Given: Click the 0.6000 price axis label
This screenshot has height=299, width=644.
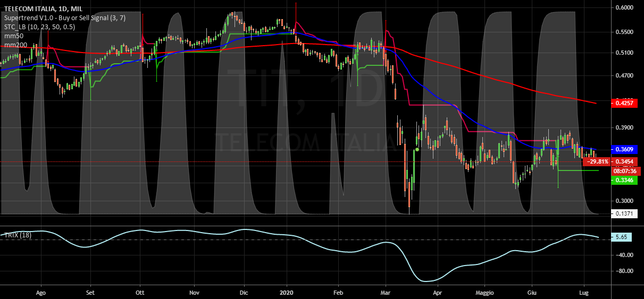Looking at the screenshot, I should (x=623, y=7).
